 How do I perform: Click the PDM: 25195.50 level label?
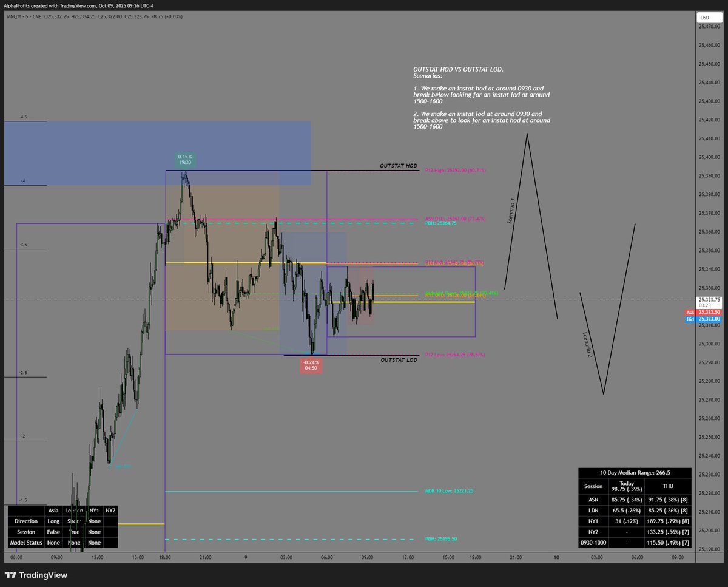[441, 539]
